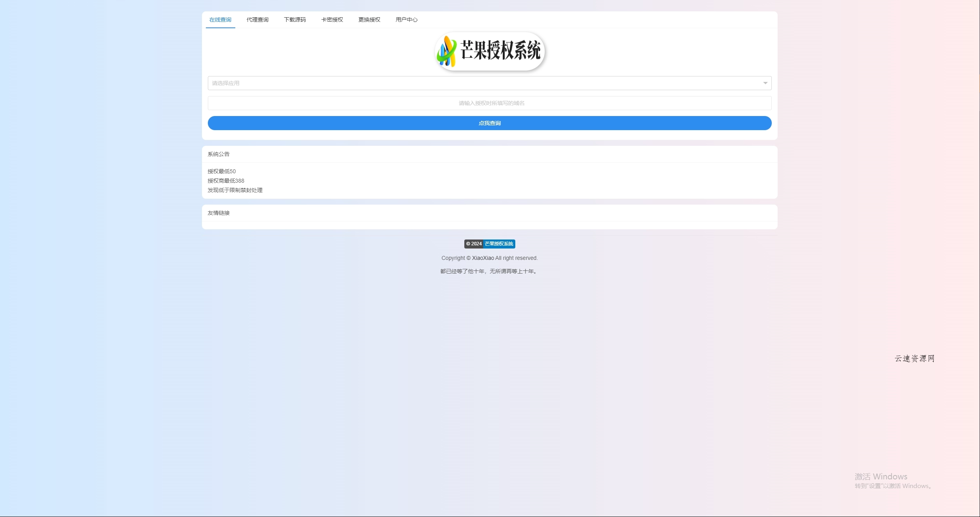
Task: Click the 点我查询 query button
Action: click(489, 123)
